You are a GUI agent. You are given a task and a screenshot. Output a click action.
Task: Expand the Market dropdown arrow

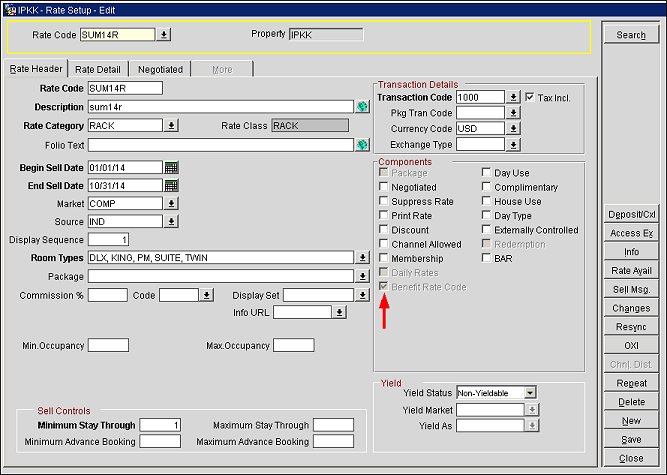tap(171, 203)
